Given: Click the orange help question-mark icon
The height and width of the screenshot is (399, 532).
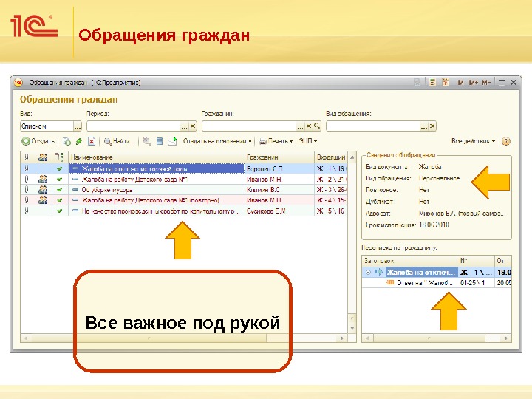Looking at the screenshot, I should coord(505,141).
